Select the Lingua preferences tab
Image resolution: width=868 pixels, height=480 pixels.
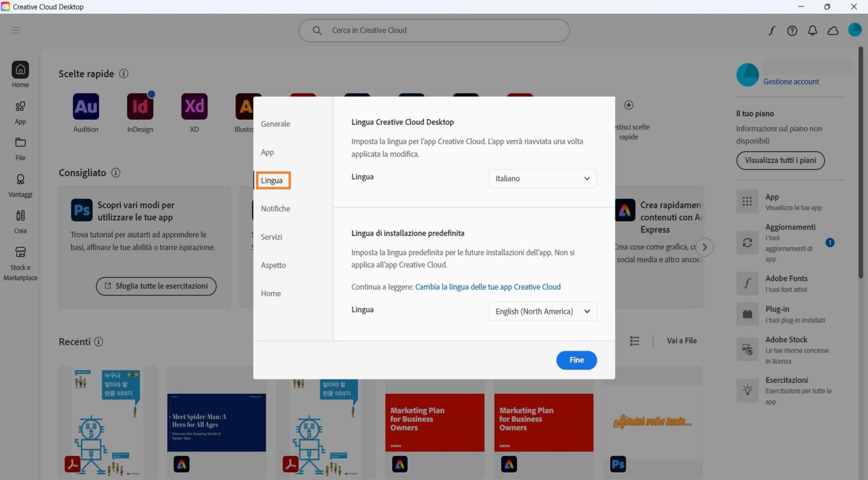click(272, 181)
